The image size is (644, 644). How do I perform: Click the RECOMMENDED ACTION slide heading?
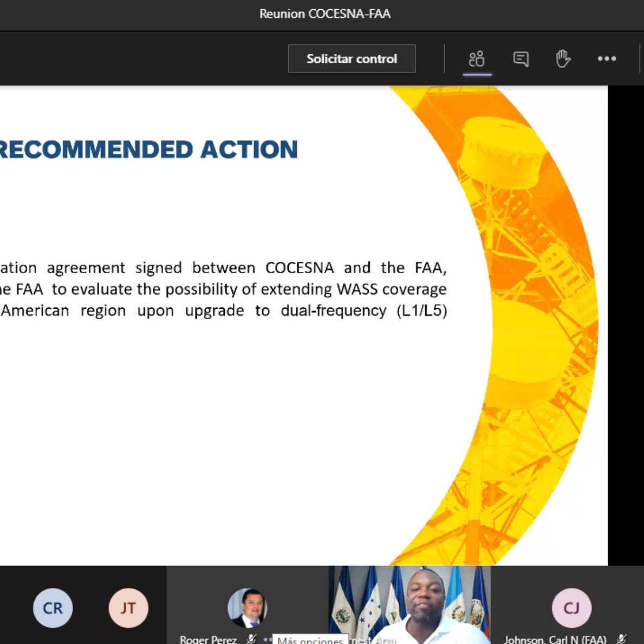pos(148,149)
